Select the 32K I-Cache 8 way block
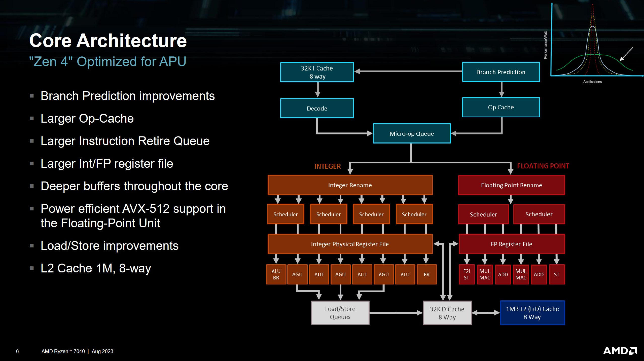The width and height of the screenshot is (644, 361). [317, 72]
